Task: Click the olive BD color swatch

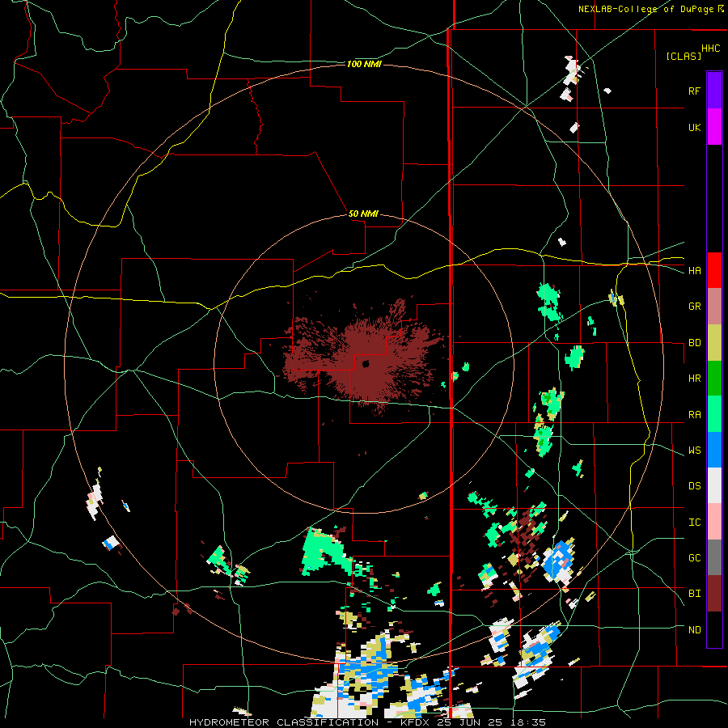Action: 714,343
